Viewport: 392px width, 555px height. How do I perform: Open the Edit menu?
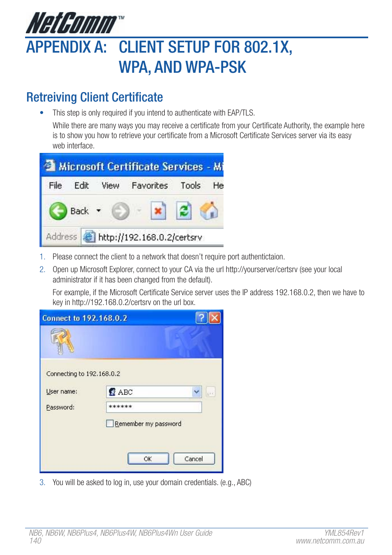[81, 186]
